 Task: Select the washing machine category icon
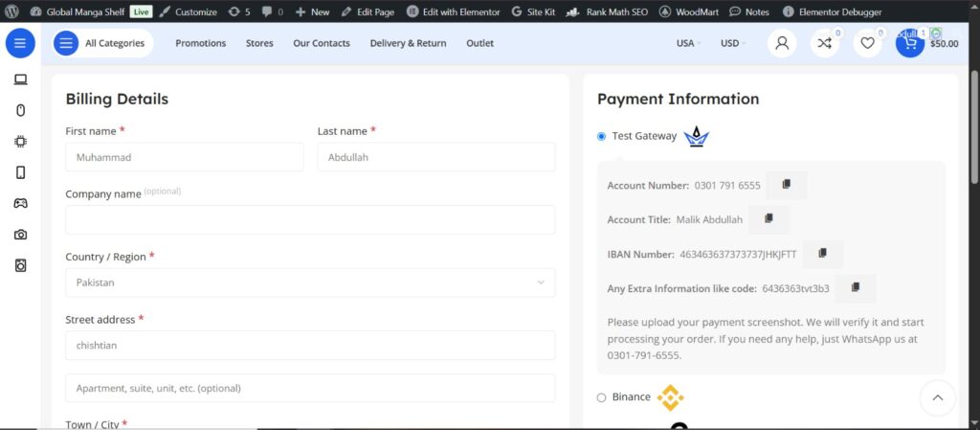pos(21,265)
